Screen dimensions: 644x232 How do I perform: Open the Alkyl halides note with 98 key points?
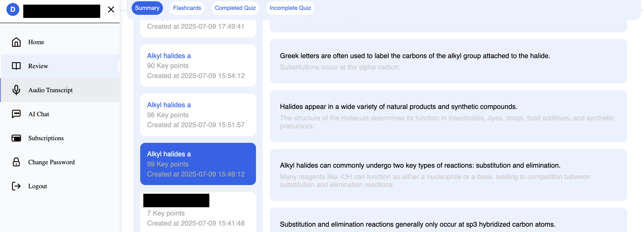pyautogui.click(x=198, y=115)
